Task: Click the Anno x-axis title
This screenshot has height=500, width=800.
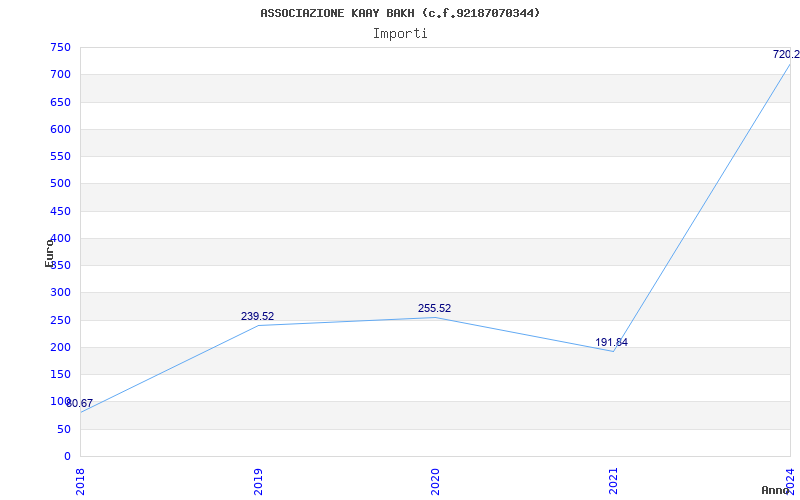Action: click(x=776, y=490)
